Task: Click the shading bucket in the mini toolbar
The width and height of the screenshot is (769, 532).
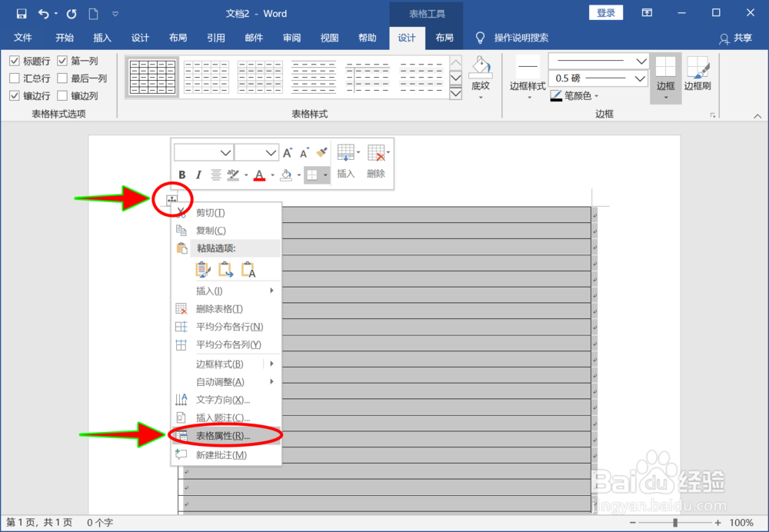Action: point(286,175)
